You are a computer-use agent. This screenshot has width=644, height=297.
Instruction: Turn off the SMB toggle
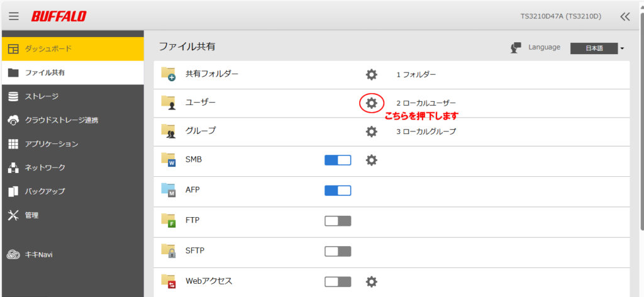[x=338, y=160]
